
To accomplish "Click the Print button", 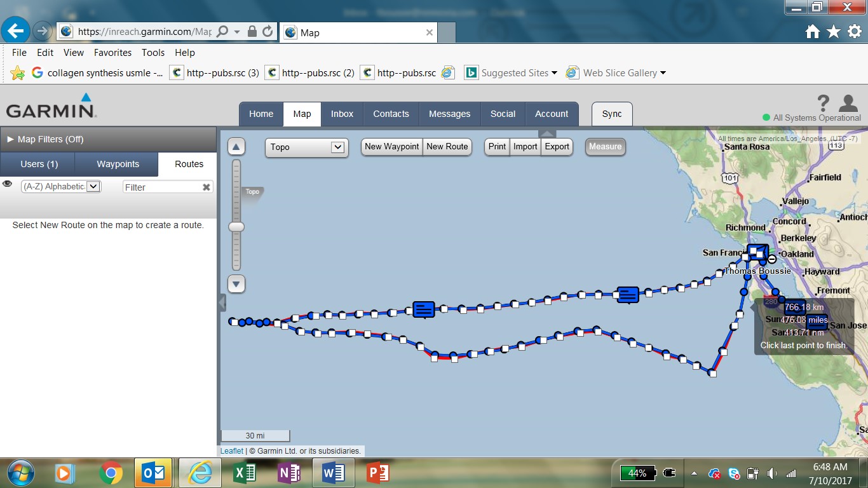I will pos(497,147).
